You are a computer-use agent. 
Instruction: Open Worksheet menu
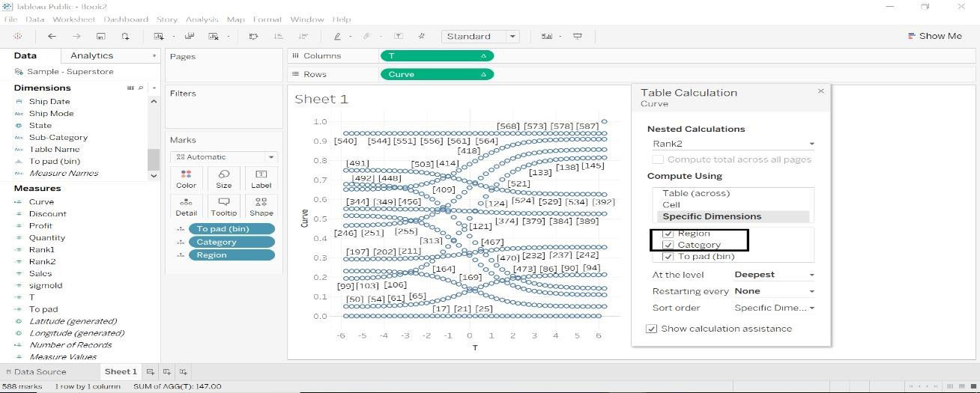73,19
